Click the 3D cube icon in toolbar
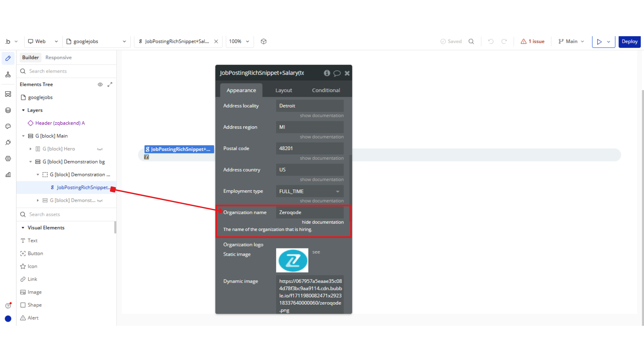The width and height of the screenshot is (644, 362). (x=264, y=42)
